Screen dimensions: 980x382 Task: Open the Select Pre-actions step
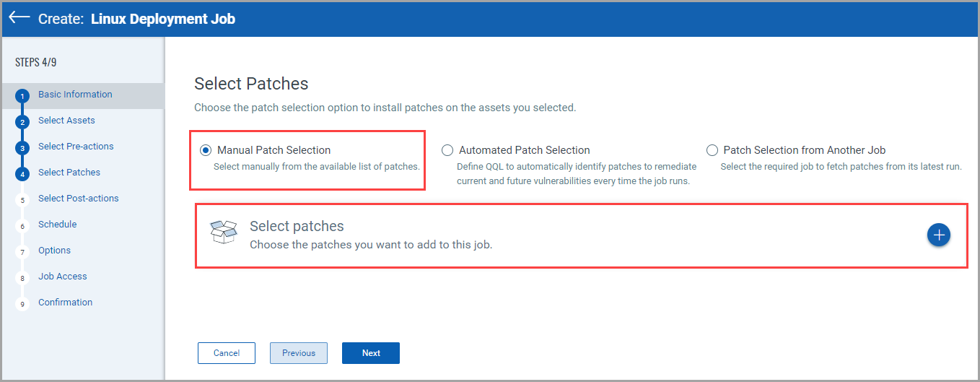(76, 147)
